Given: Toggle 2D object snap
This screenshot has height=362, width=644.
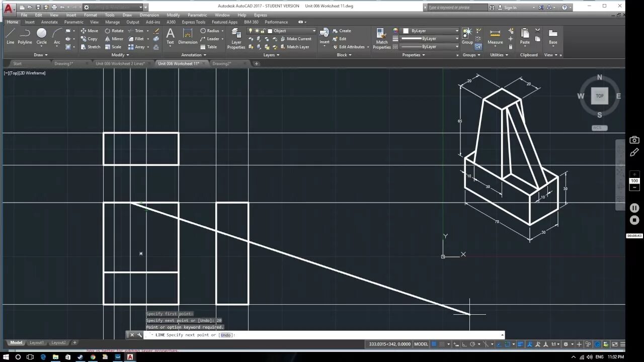Looking at the screenshot, I should tap(507, 344).
